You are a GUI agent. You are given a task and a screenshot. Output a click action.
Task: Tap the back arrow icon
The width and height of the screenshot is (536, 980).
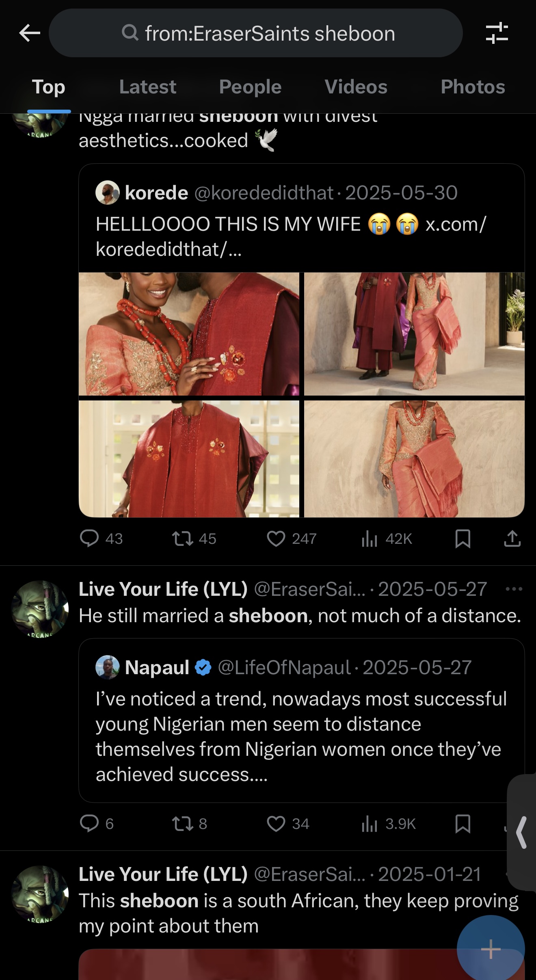point(30,33)
